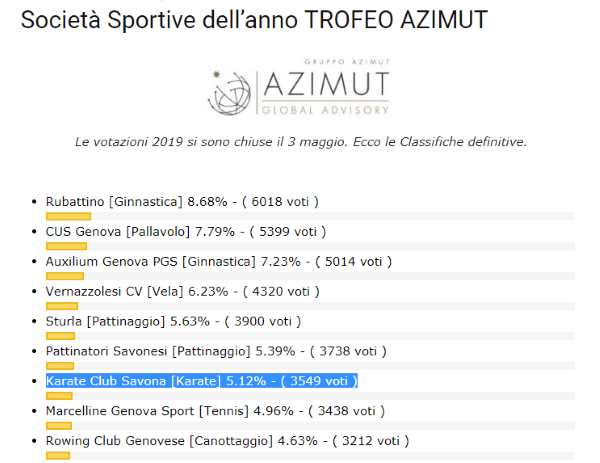
Task: Click the yellow bar under Pattinatori Savonesi
Action: tap(60, 366)
